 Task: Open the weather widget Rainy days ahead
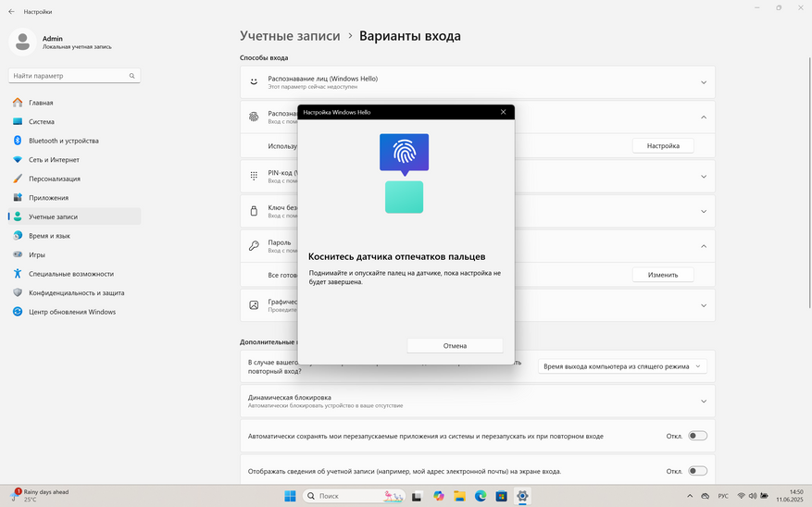pos(41,496)
